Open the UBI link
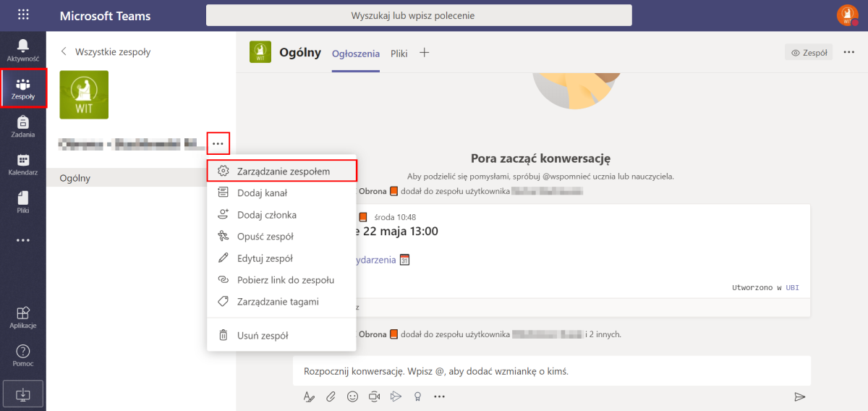Image resolution: width=868 pixels, height=411 pixels. point(793,288)
